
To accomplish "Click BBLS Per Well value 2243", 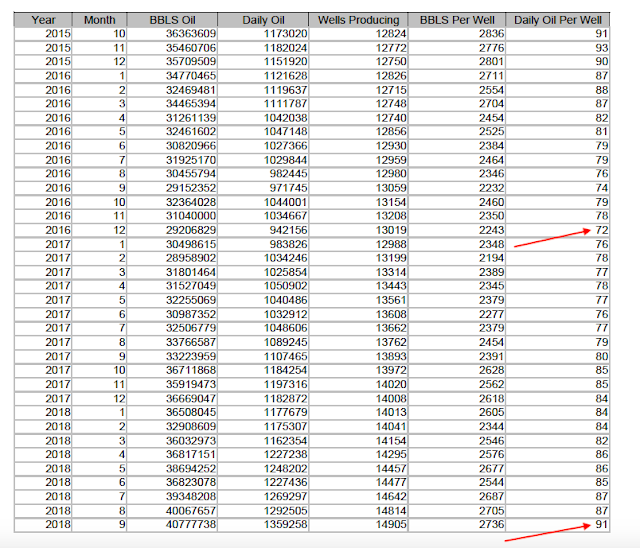I will click(491, 230).
